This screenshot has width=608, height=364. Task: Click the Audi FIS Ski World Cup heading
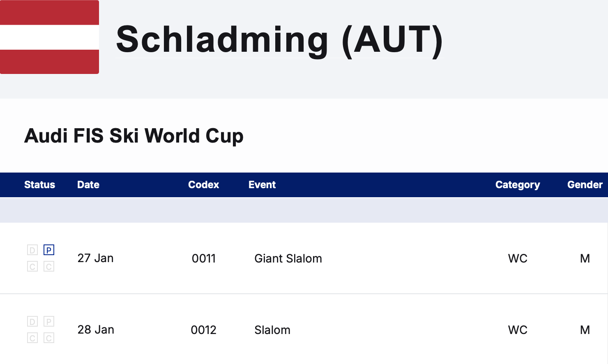(x=134, y=136)
